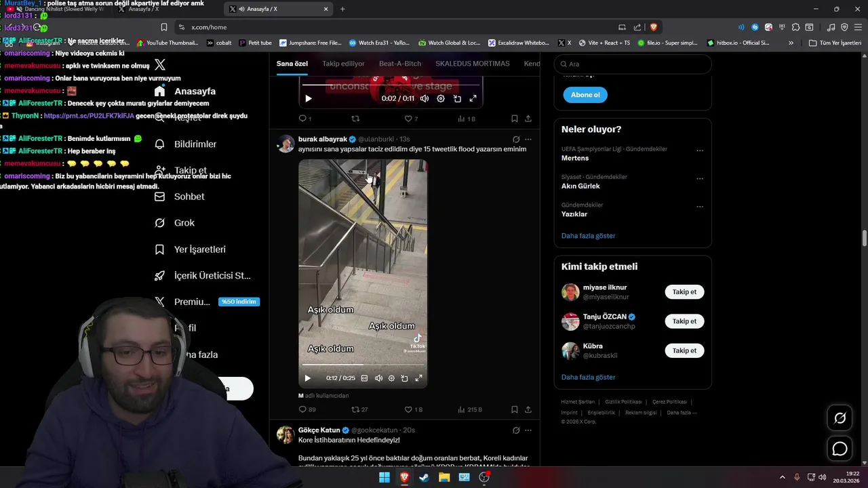Open burak albayrak's profile avatar
The width and height of the screenshot is (868, 488).
click(x=285, y=143)
